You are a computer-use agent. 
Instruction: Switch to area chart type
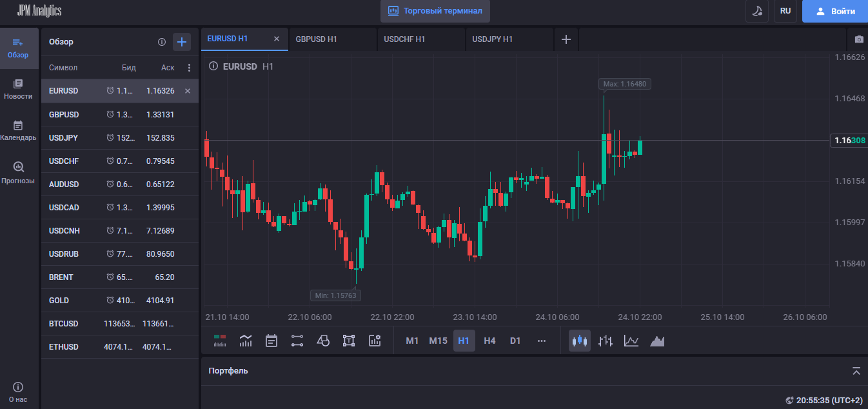click(657, 341)
